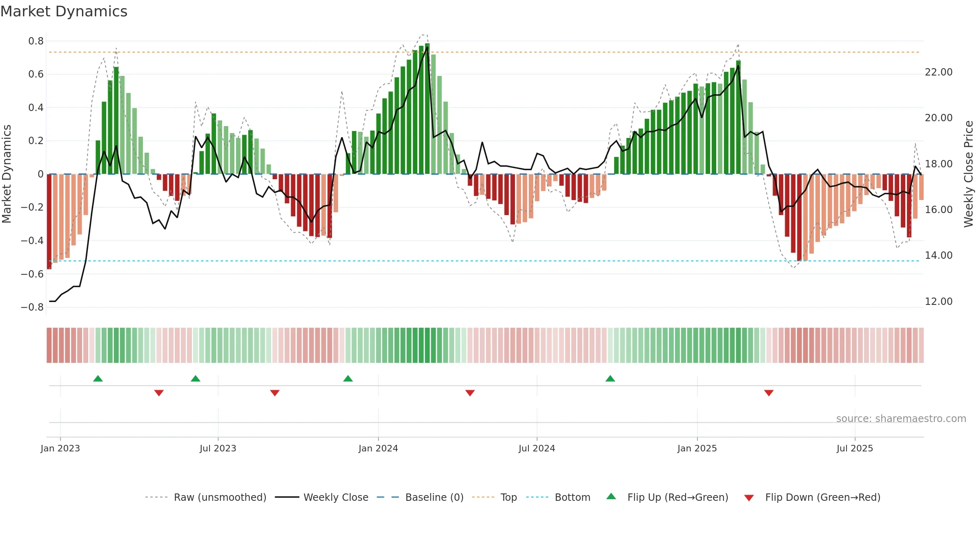Click the −0.8 left-axis tick label
Screen dimensions: 980x551
[x=32, y=307]
